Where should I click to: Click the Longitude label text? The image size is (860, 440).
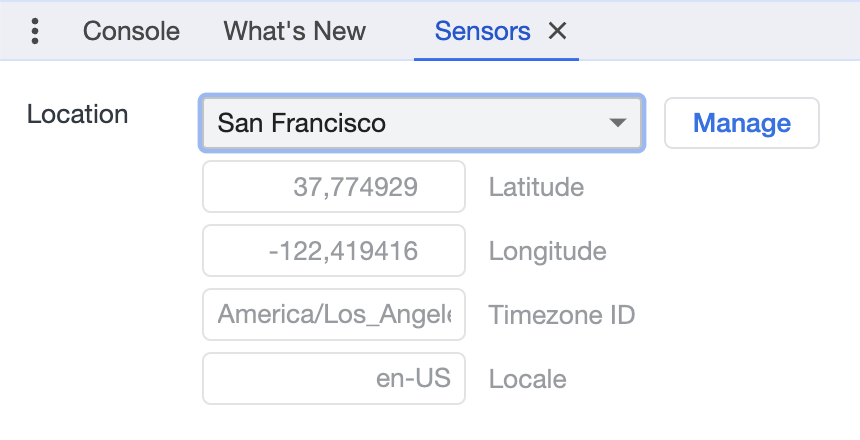coord(547,251)
